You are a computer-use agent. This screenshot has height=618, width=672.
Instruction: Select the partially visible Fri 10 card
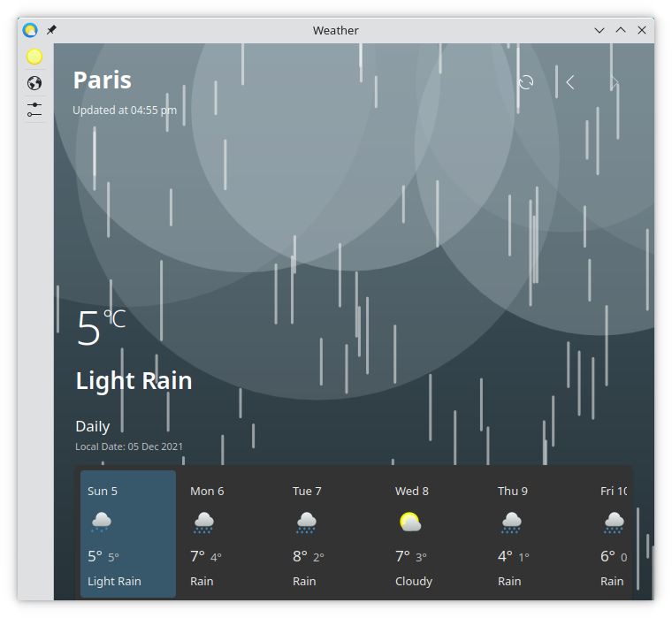click(x=615, y=534)
